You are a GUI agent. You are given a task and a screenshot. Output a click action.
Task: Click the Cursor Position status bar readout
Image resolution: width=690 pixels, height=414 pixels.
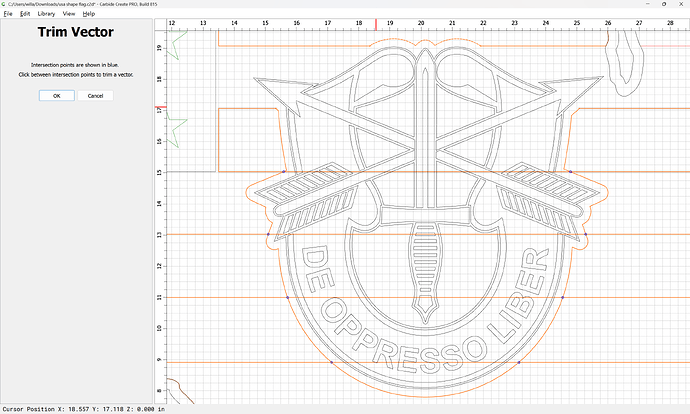pos(84,409)
